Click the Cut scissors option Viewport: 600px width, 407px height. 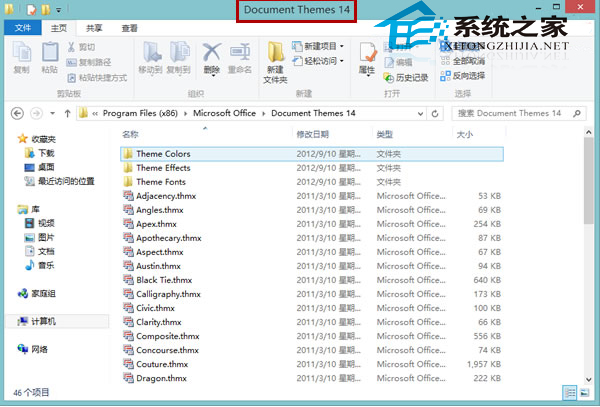[81, 47]
